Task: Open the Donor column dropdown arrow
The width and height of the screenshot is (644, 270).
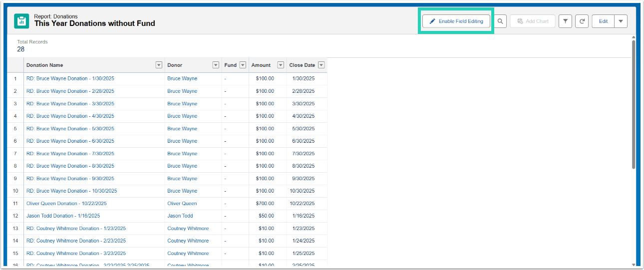Action: [216, 65]
